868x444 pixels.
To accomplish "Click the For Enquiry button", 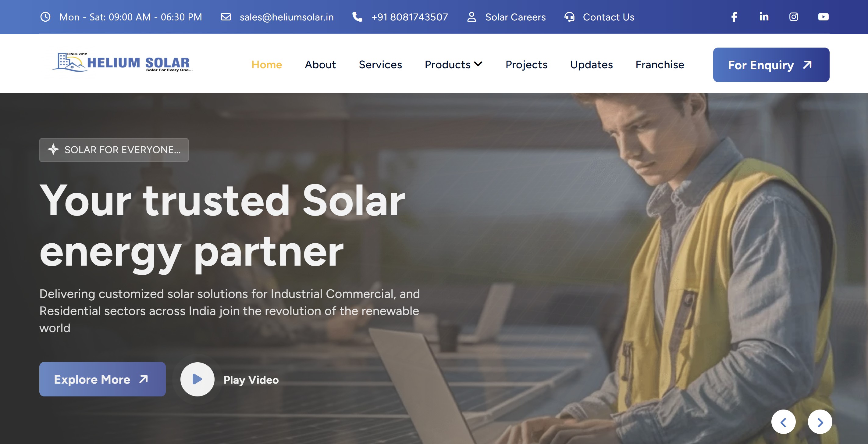I will pos(771,65).
